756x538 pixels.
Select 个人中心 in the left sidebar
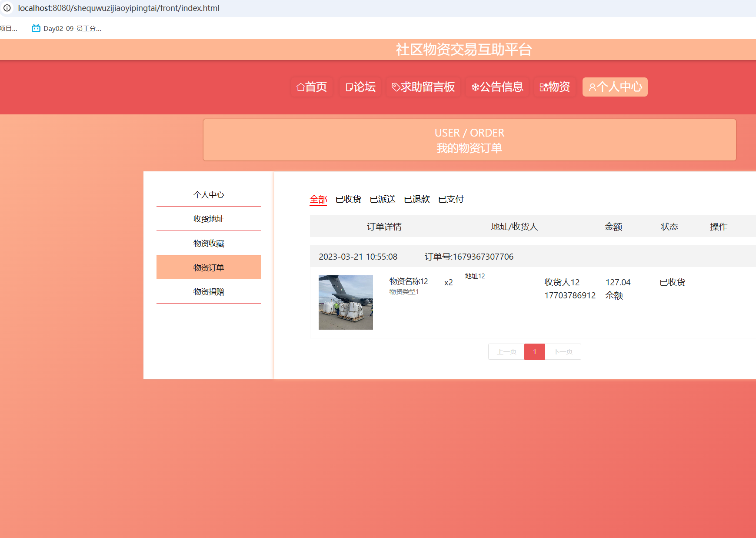(209, 194)
